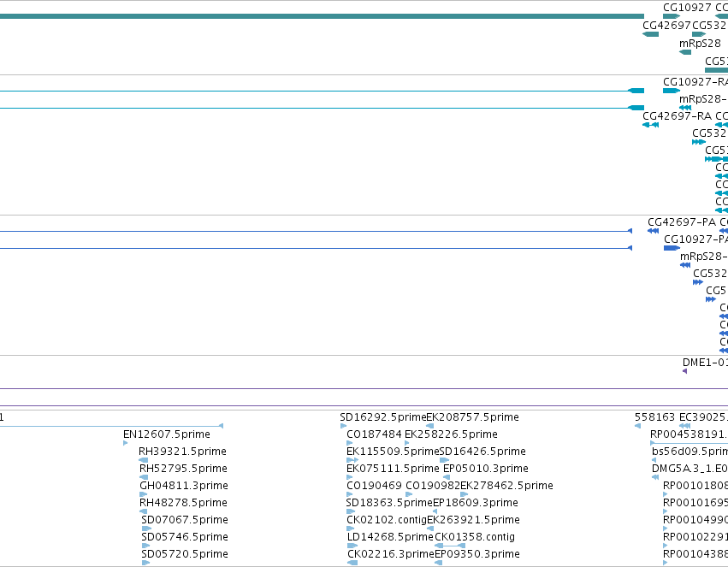Click the SD05720.5prime EST label
The width and height of the screenshot is (728, 567).
[x=184, y=554]
